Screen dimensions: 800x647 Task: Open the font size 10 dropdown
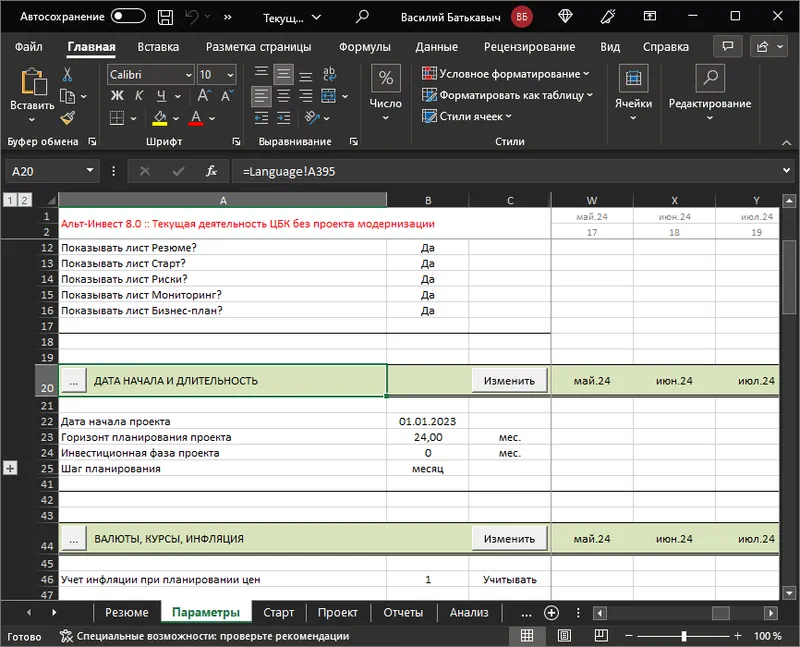[230, 75]
